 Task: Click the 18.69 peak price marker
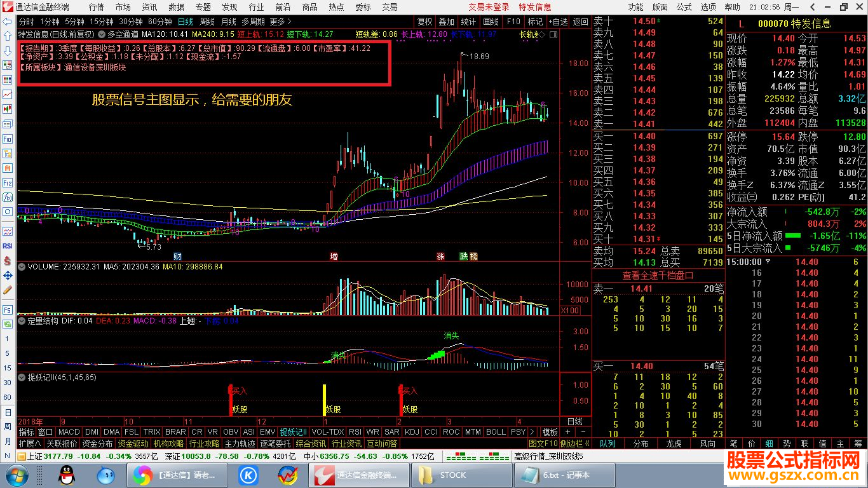point(479,57)
